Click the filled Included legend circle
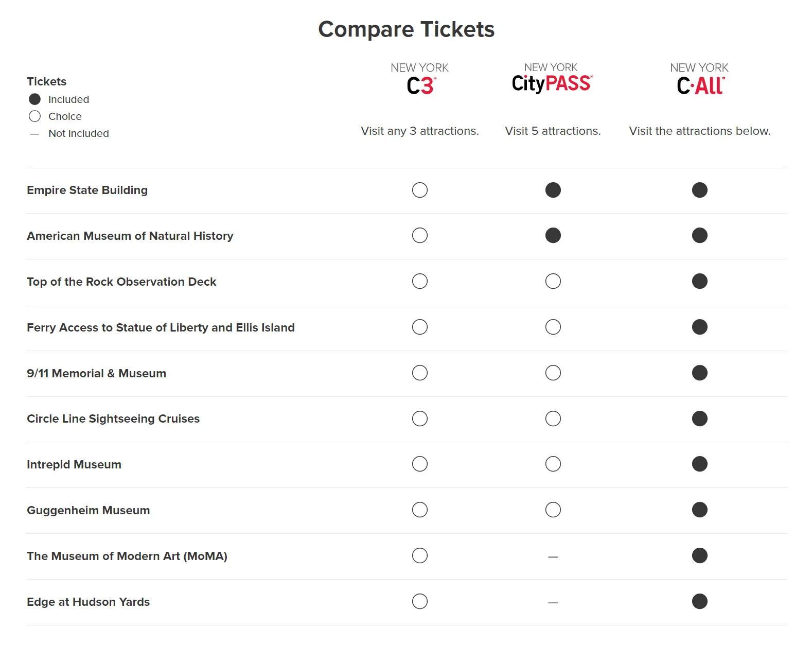812x645 pixels. pos(35,99)
